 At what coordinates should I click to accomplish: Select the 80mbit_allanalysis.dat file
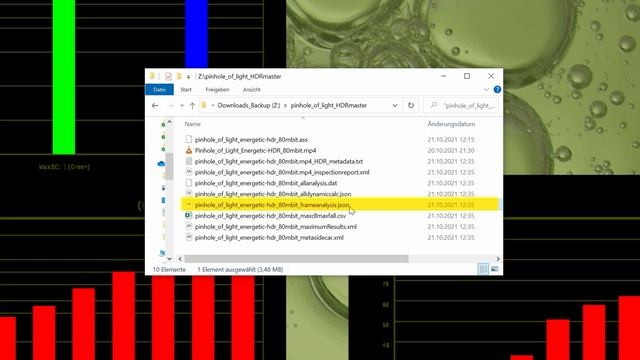[266, 183]
